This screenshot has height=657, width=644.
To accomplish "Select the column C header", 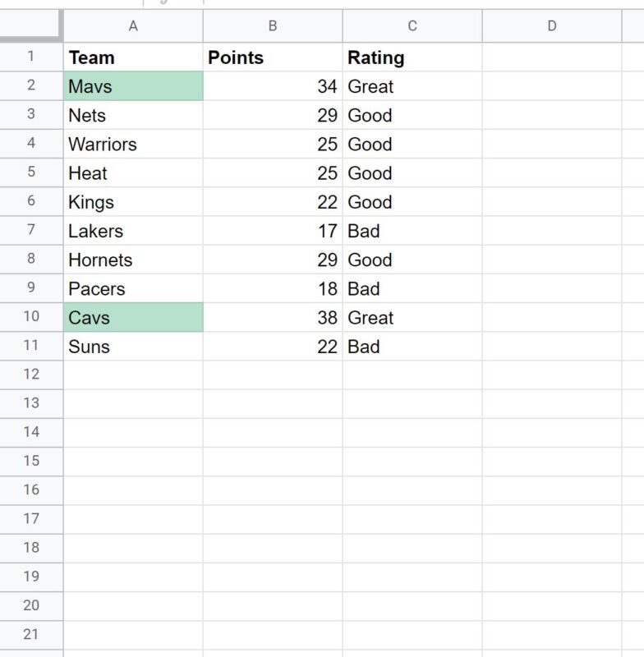I will click(412, 26).
